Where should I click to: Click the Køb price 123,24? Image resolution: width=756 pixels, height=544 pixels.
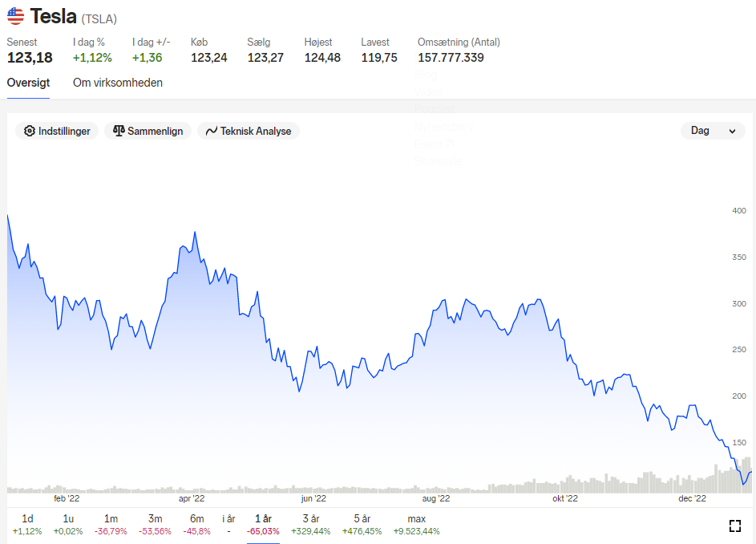(x=208, y=58)
